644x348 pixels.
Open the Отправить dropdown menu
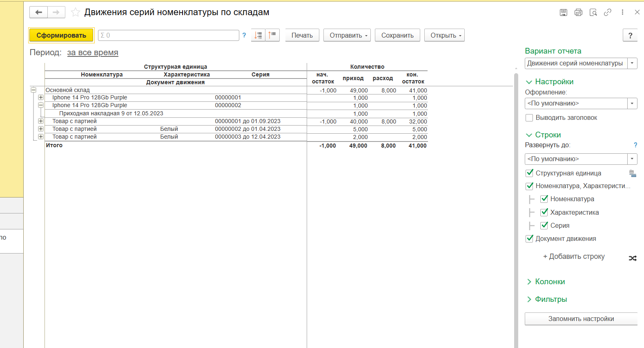(347, 35)
